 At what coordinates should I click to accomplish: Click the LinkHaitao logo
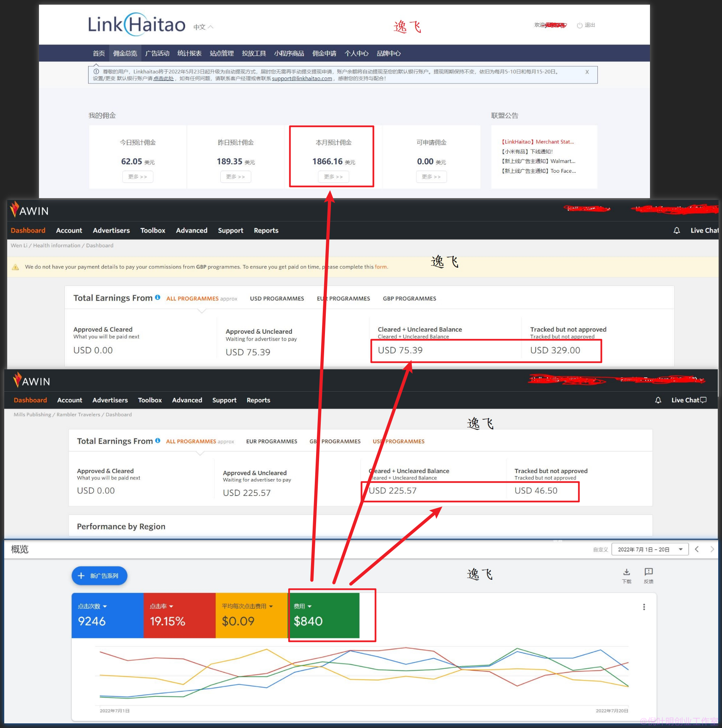(136, 25)
